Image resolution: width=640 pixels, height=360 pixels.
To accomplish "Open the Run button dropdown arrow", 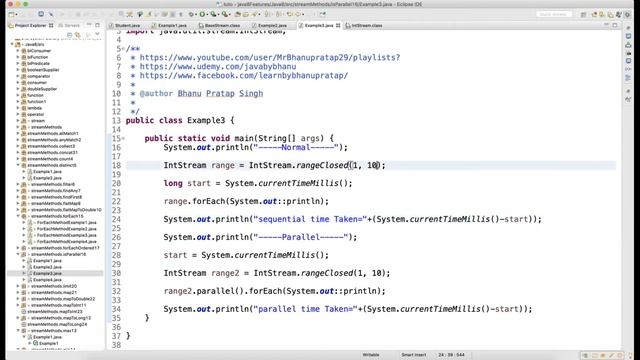I will (207, 14).
